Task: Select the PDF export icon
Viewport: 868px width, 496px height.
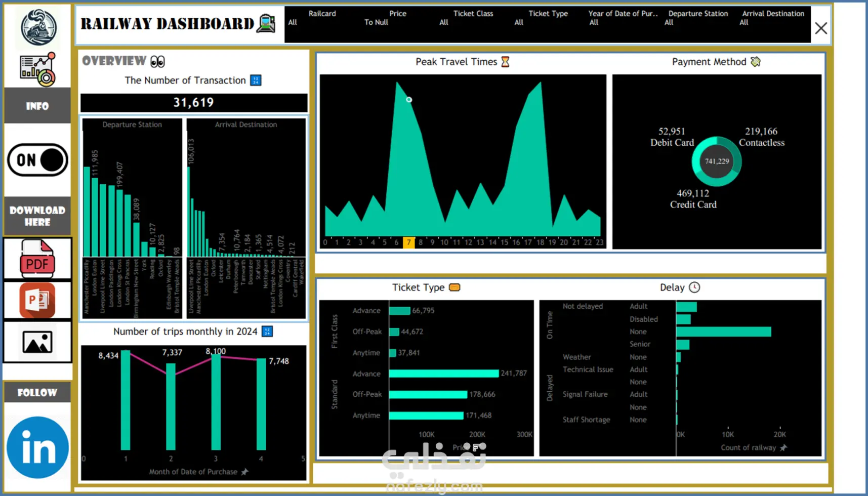Action: [x=37, y=259]
